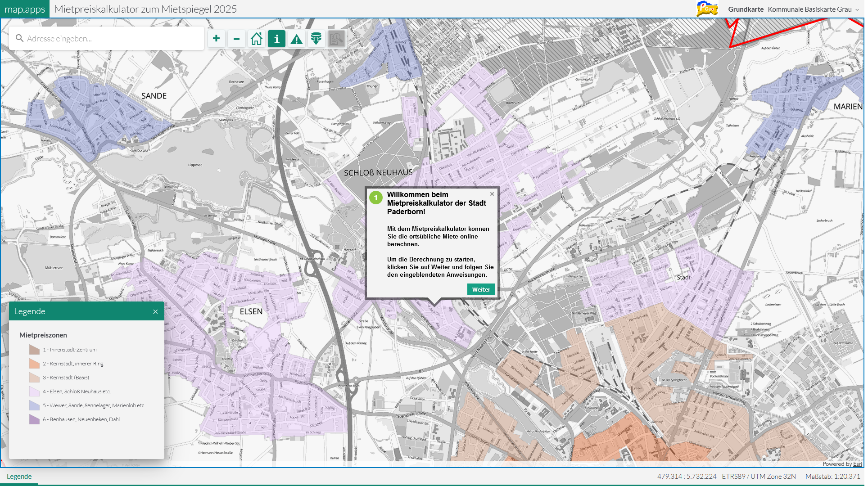
Task: Click the map.apps header tab
Action: click(25, 9)
